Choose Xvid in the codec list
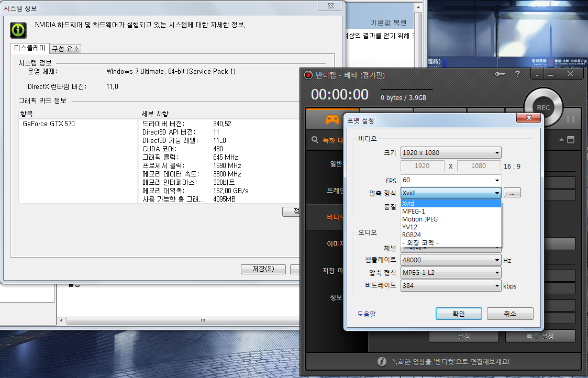 451,203
